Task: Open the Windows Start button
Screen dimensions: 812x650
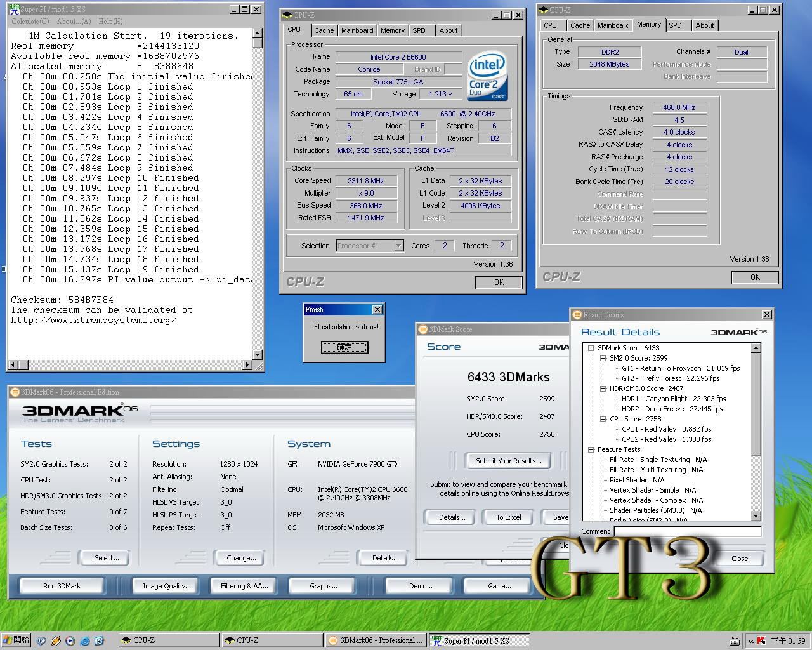Action: tap(16, 640)
